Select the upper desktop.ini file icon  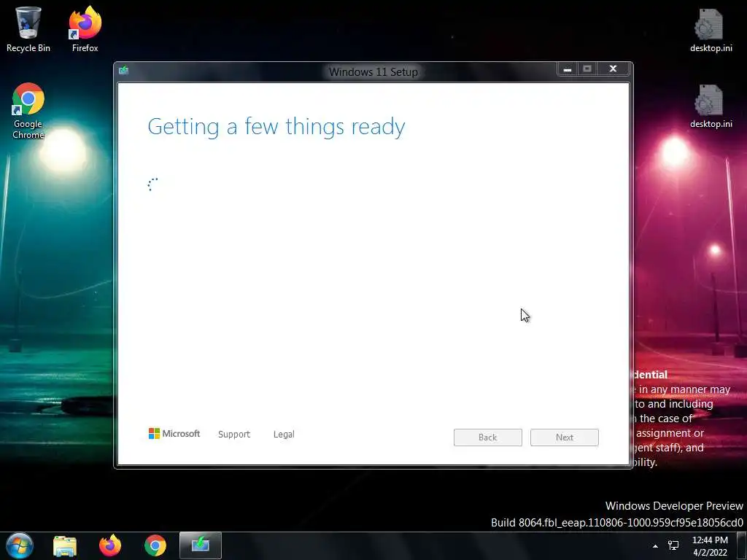(711, 29)
